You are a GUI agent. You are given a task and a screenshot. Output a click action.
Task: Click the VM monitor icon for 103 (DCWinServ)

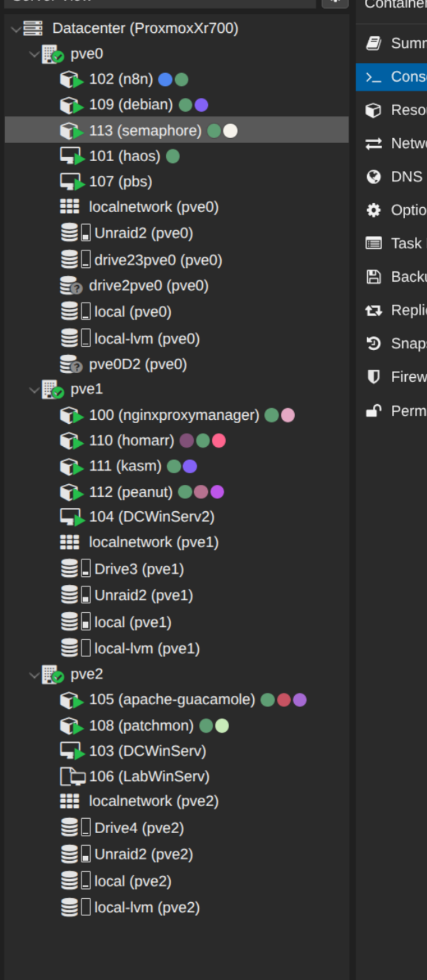72,750
